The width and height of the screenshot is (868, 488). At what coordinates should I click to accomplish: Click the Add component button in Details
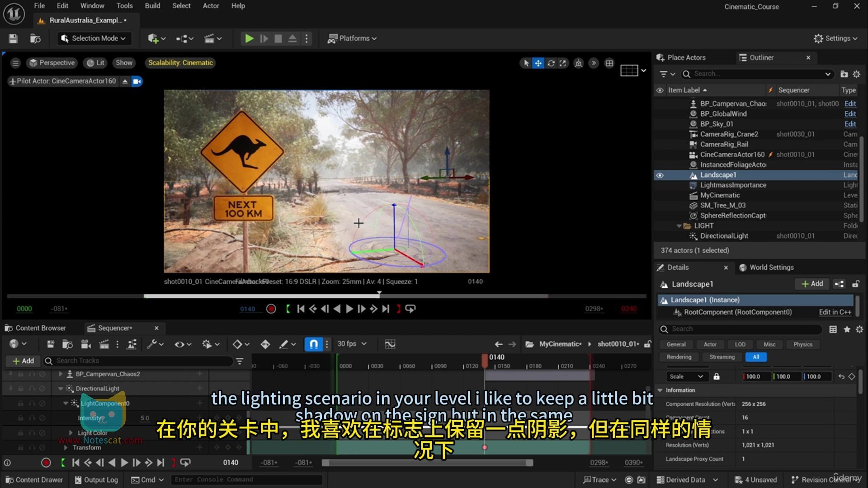[812, 284]
